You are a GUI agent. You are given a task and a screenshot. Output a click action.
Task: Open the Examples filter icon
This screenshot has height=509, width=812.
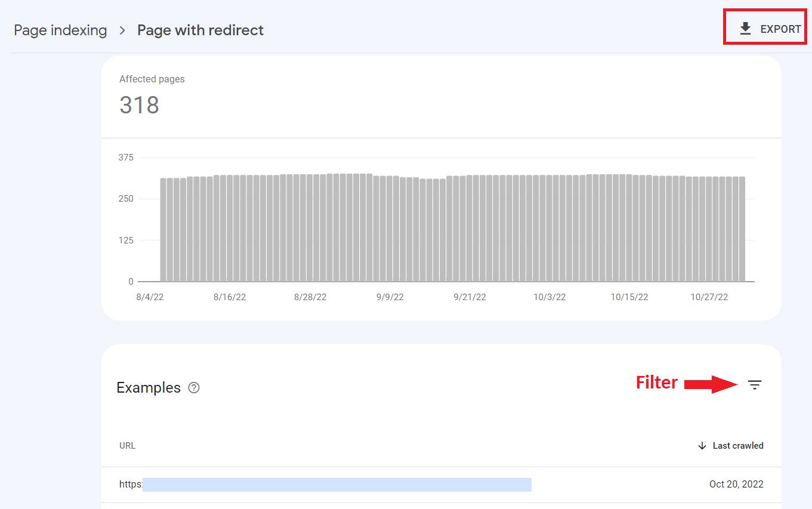[755, 385]
